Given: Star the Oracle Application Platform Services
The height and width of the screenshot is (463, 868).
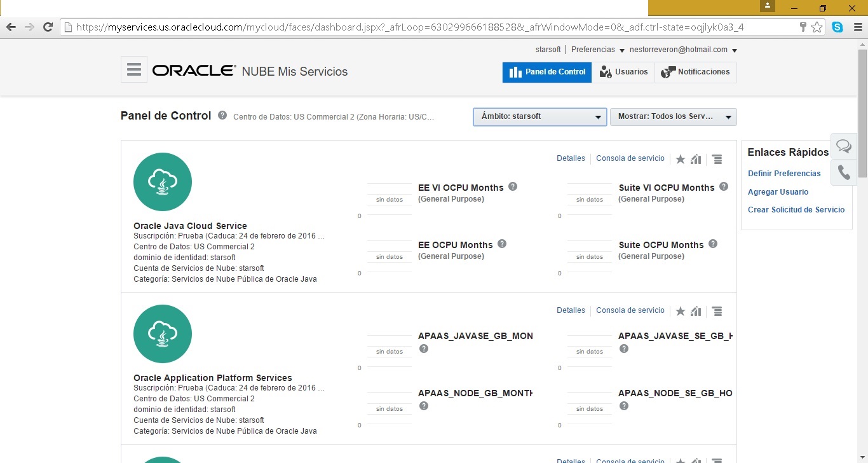Looking at the screenshot, I should pyautogui.click(x=680, y=311).
